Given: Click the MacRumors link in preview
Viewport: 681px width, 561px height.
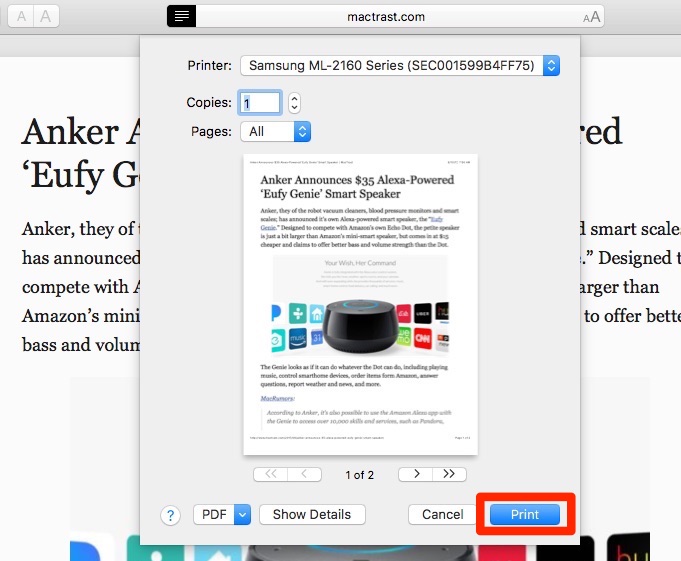Looking at the screenshot, I should (277, 398).
